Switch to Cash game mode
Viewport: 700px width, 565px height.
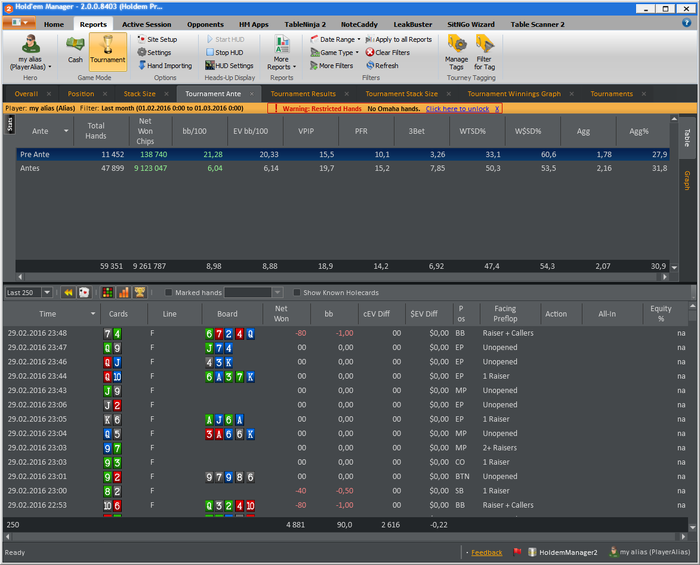click(x=75, y=50)
